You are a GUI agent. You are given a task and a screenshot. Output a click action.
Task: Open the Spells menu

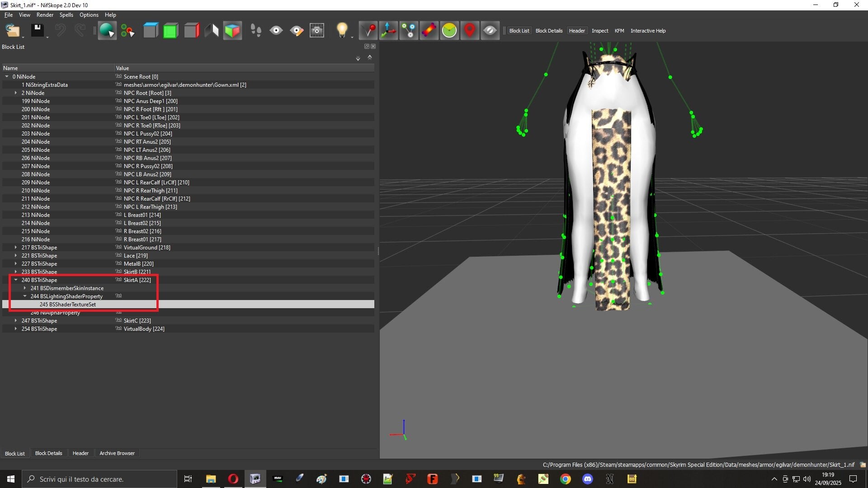click(66, 15)
